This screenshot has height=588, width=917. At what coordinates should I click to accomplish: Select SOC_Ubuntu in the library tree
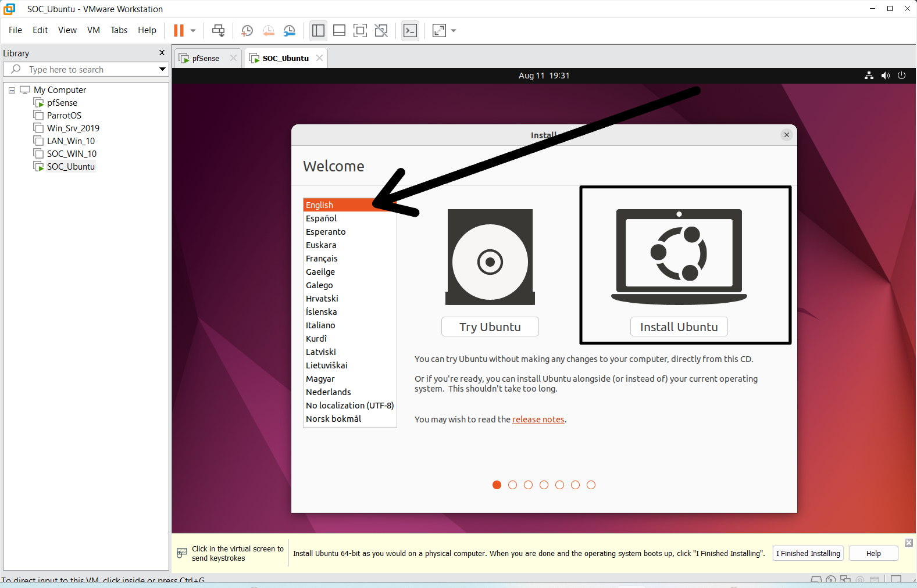pyautogui.click(x=71, y=167)
